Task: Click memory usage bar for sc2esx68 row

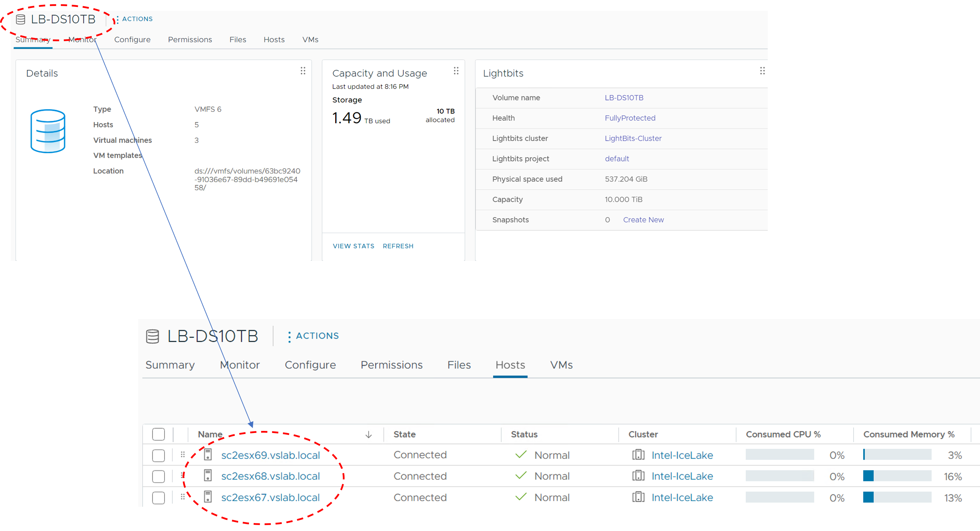Action: [x=897, y=476]
